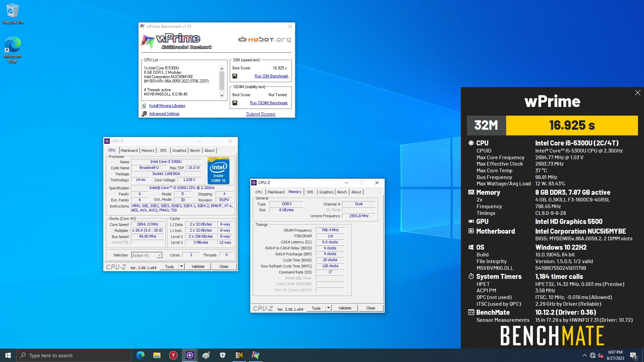Click the Advanced Settings wrench icon
Viewport: 644px width, 362px height.
pyautogui.click(x=144, y=114)
